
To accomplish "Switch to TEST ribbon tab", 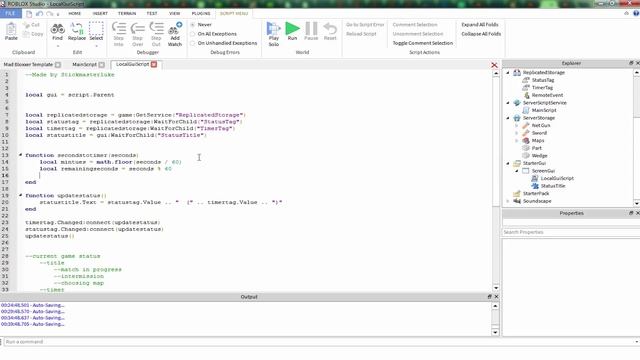I will [152, 13].
